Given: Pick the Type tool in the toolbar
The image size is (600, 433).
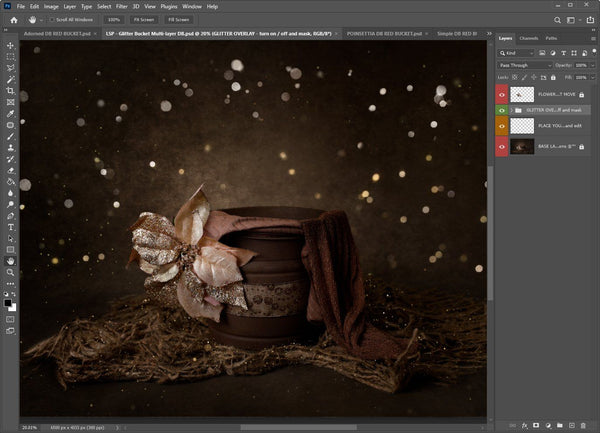Looking at the screenshot, I should (x=10, y=227).
